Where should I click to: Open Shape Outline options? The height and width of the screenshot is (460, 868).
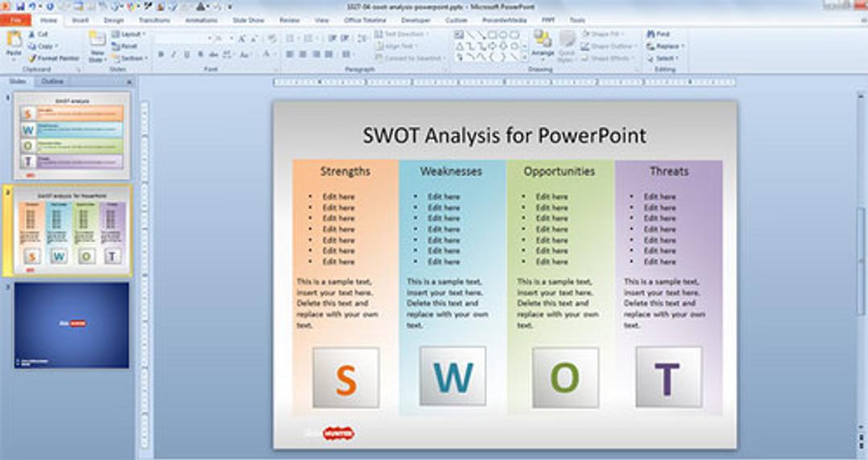608,47
